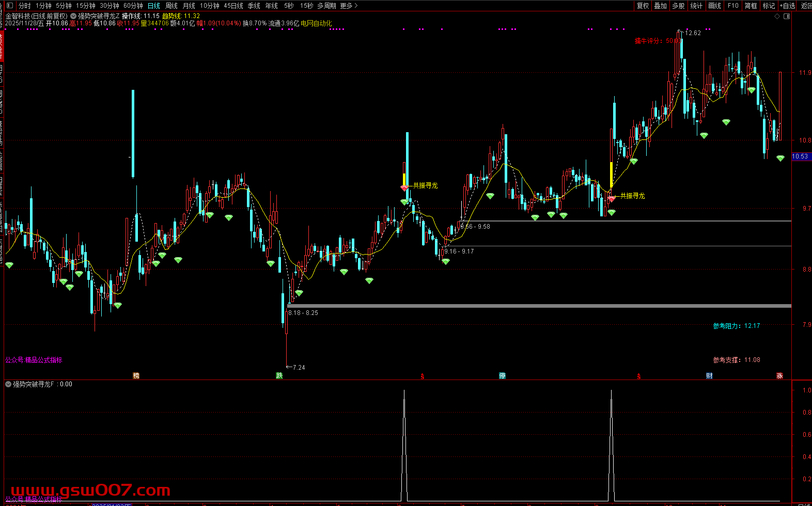The height and width of the screenshot is (506, 812).
Task: Toggle 画线 drawing tools
Action: [714, 6]
